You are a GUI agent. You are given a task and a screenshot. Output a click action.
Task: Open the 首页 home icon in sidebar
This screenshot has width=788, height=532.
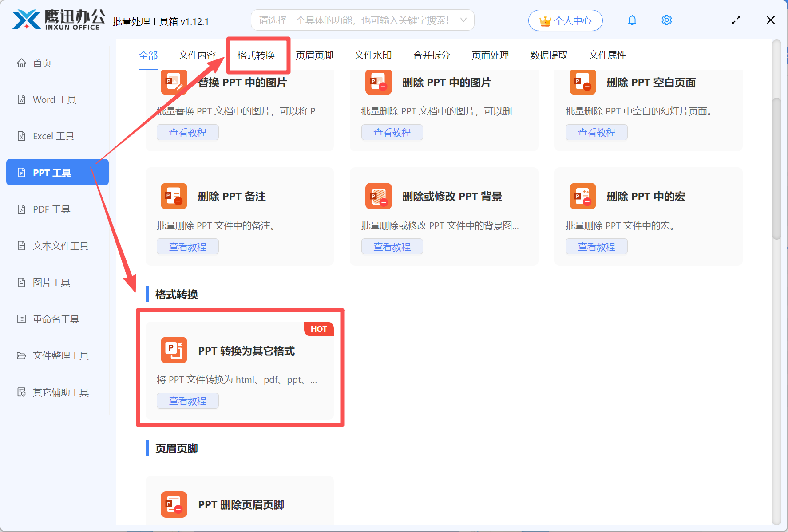22,63
